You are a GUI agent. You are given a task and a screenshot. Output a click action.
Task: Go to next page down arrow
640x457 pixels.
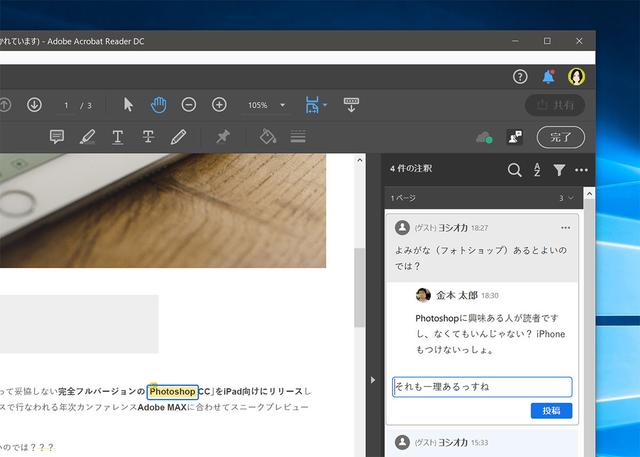coord(34,105)
